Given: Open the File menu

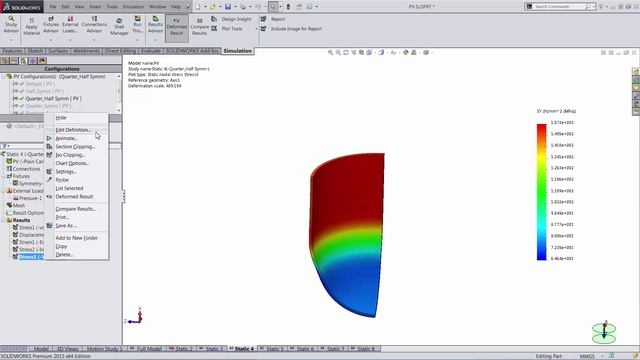Looking at the screenshot, I should (53, 7).
